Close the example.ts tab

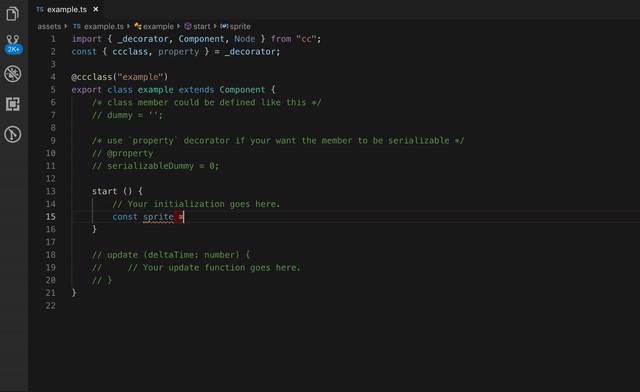coord(96,9)
